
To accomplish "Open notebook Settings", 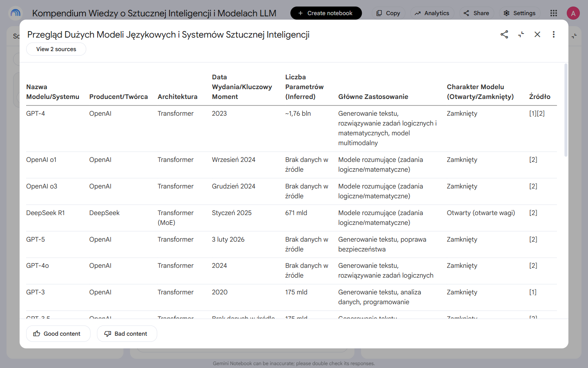I will click(519, 13).
